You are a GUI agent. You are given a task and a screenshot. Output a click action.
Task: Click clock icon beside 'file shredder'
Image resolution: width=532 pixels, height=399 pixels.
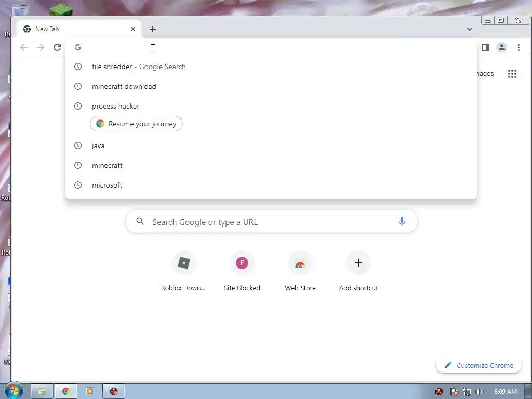coord(78,67)
